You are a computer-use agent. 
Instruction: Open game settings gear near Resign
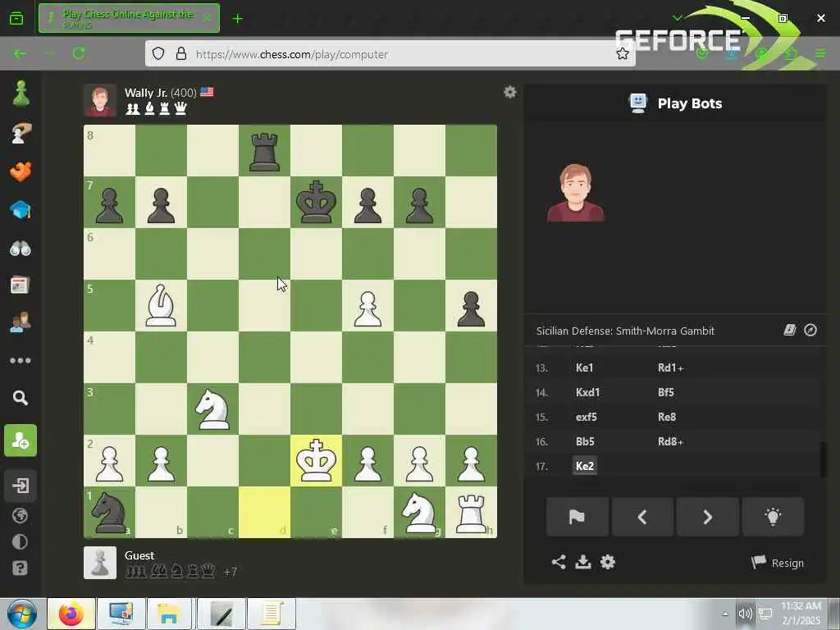click(608, 562)
